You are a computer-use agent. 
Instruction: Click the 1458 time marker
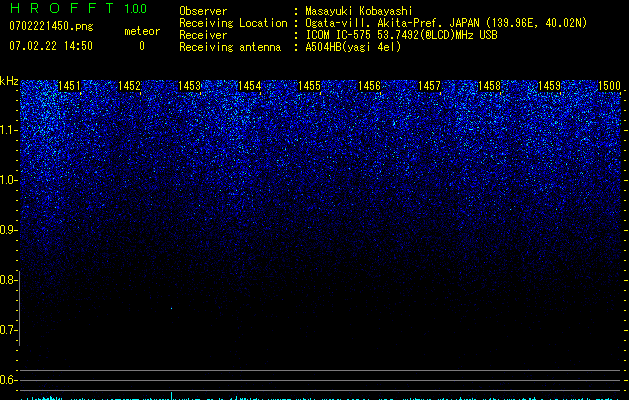490,86
